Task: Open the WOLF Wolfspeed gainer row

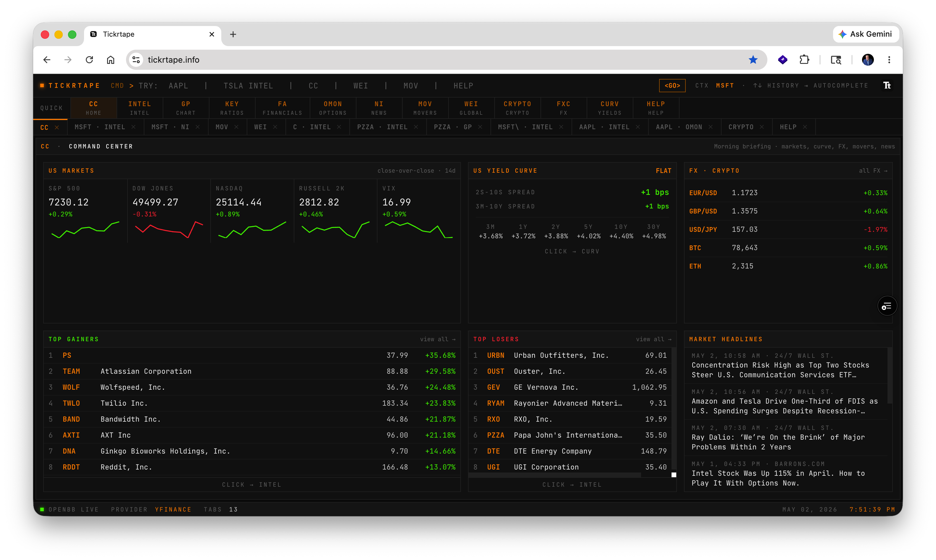Action: [252, 387]
